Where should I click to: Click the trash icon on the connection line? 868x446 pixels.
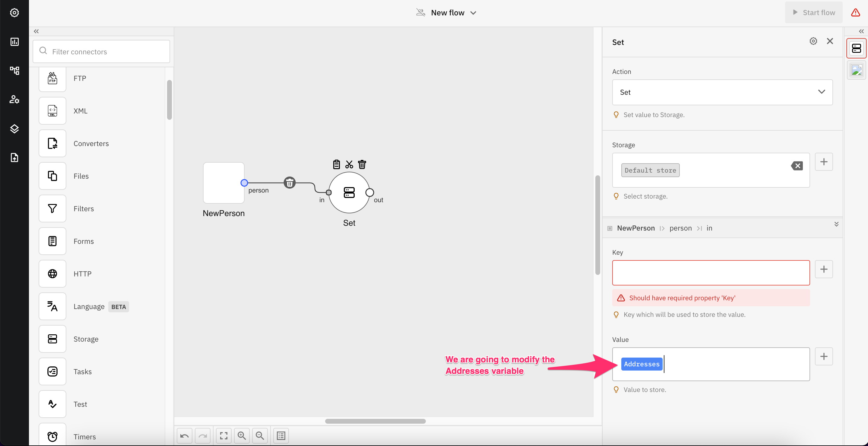pyautogui.click(x=290, y=183)
